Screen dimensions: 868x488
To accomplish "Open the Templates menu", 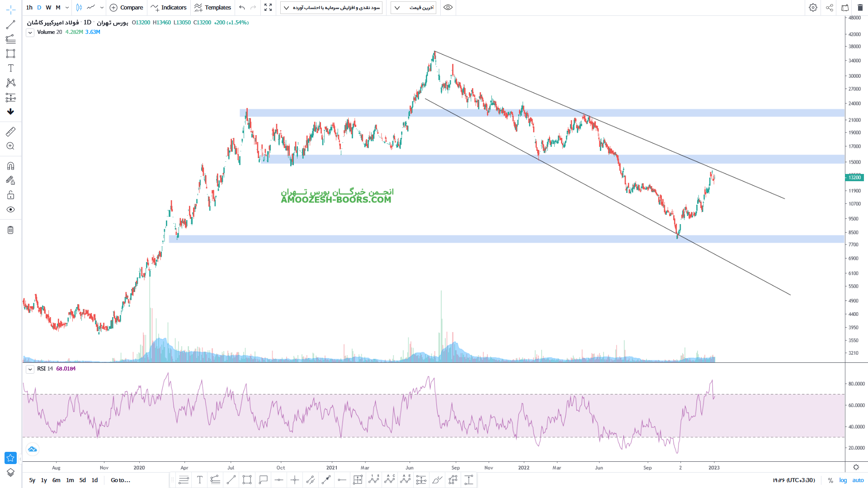I will point(212,8).
